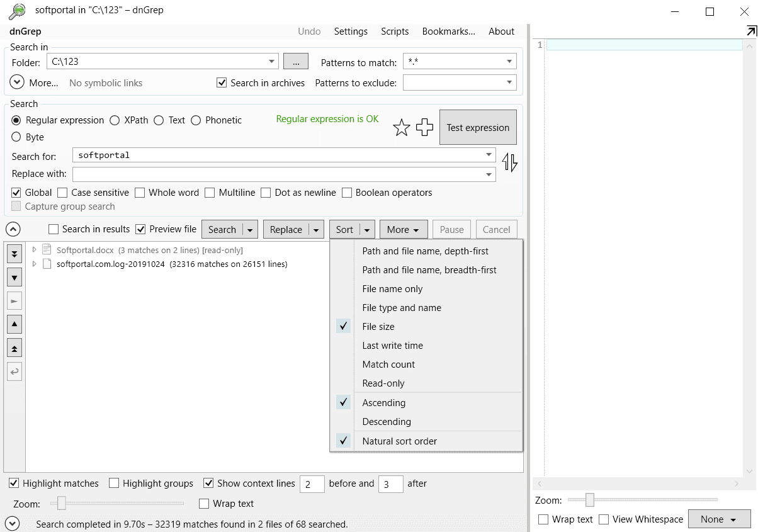The height and width of the screenshot is (532, 758).
Task: Collapse the More search-in options expander
Action: [x=18, y=82]
